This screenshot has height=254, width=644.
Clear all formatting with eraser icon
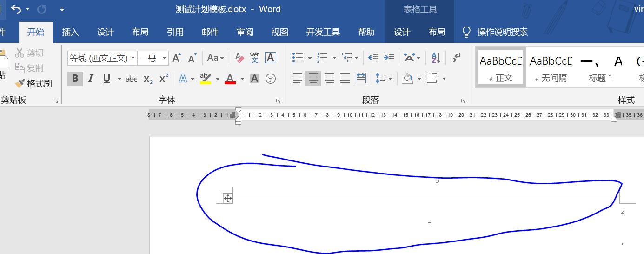pos(239,58)
